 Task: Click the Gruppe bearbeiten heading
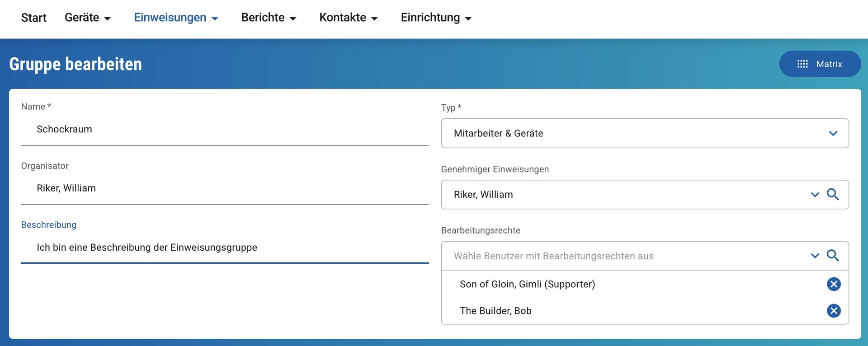(x=75, y=64)
